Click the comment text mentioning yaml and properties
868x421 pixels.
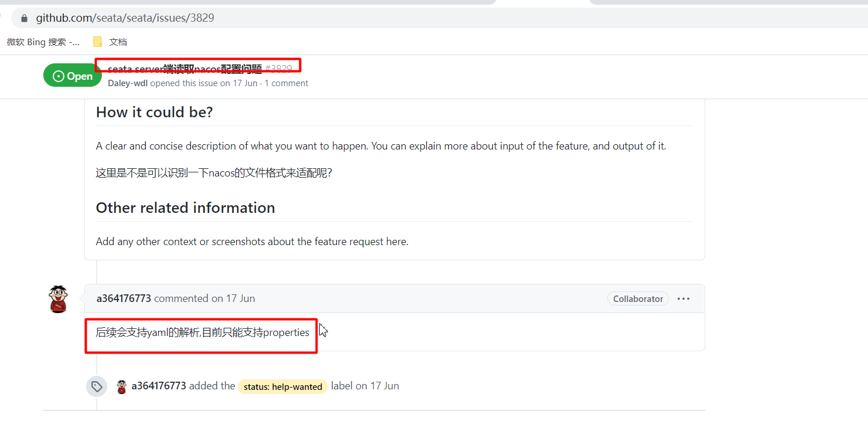click(x=202, y=332)
